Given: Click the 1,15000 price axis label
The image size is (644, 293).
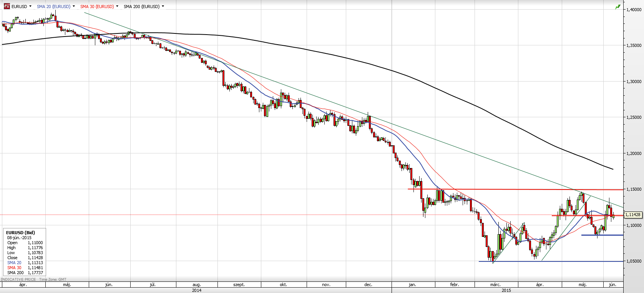Looking at the screenshot, I should pos(634,189).
